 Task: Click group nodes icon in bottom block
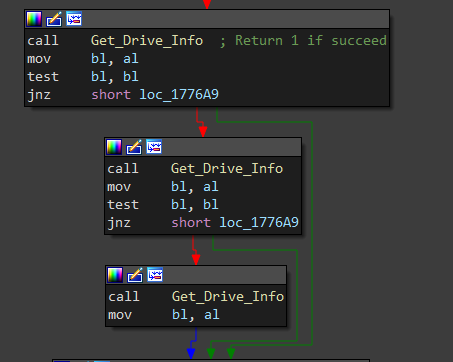155,275
